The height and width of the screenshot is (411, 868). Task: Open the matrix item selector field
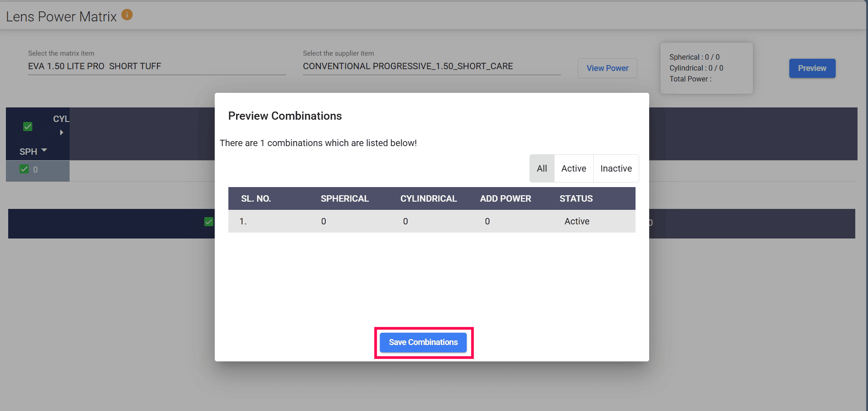[156, 66]
